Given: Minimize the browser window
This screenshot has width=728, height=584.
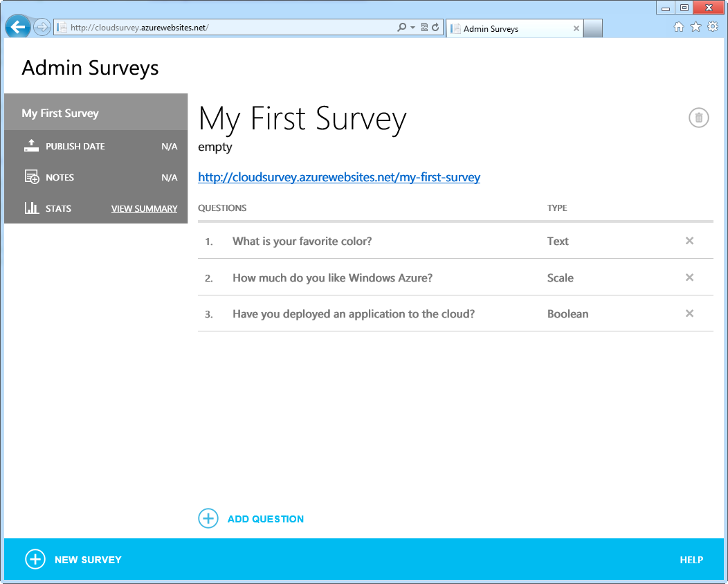Looking at the screenshot, I should 665,8.
